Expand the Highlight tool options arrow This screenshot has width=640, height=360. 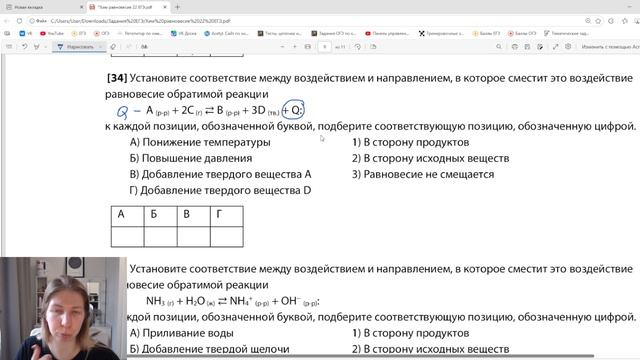[45, 47]
